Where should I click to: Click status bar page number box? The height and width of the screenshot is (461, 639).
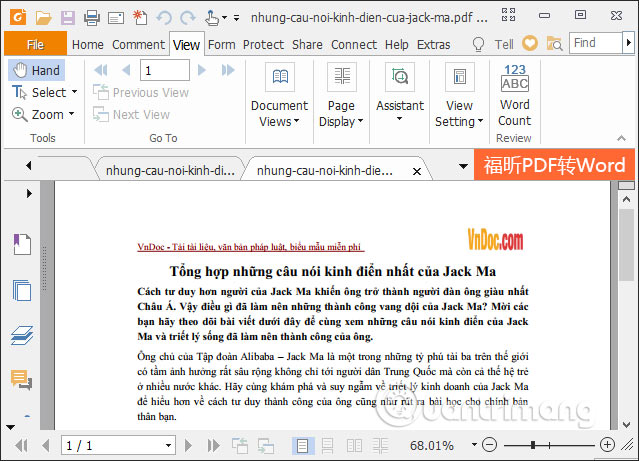(118, 445)
